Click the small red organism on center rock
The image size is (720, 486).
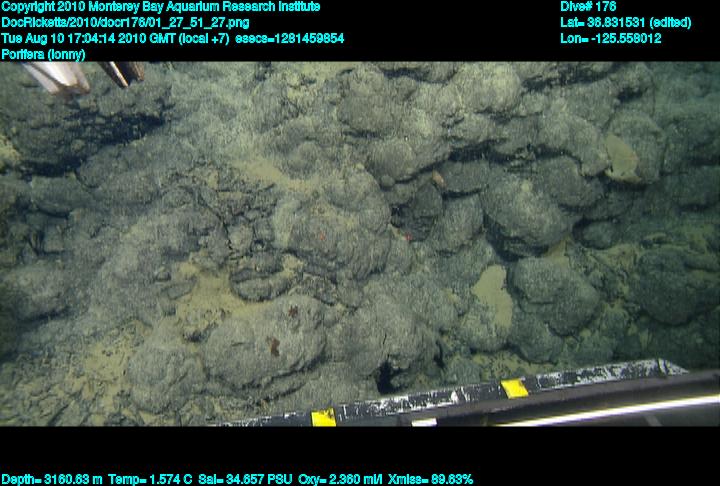coord(408,236)
